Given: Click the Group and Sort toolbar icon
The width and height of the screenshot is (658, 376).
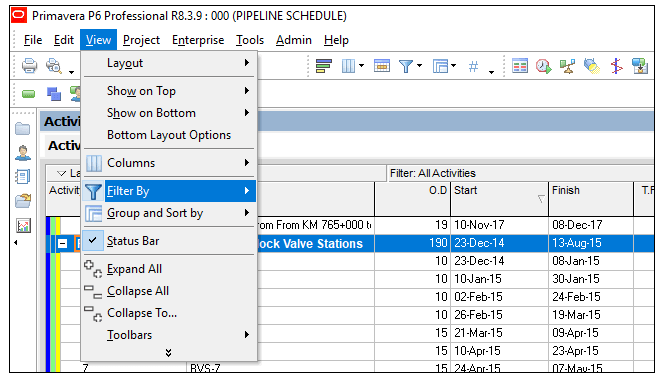Looking at the screenshot, I should point(440,66).
